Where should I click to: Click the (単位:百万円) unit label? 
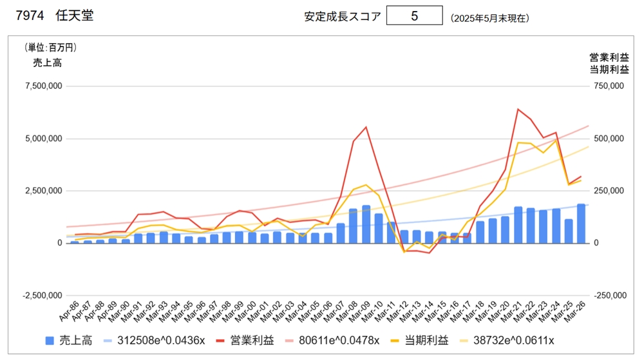click(50, 48)
